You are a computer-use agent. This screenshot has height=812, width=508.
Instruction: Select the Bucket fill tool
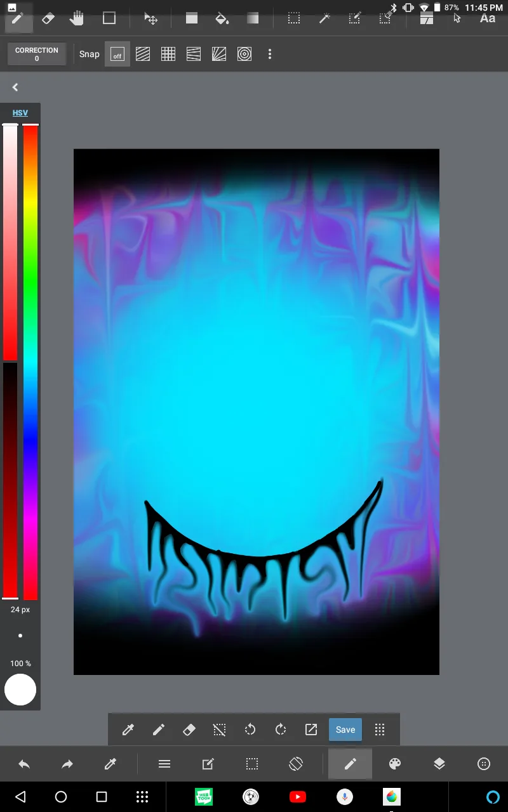click(x=222, y=18)
